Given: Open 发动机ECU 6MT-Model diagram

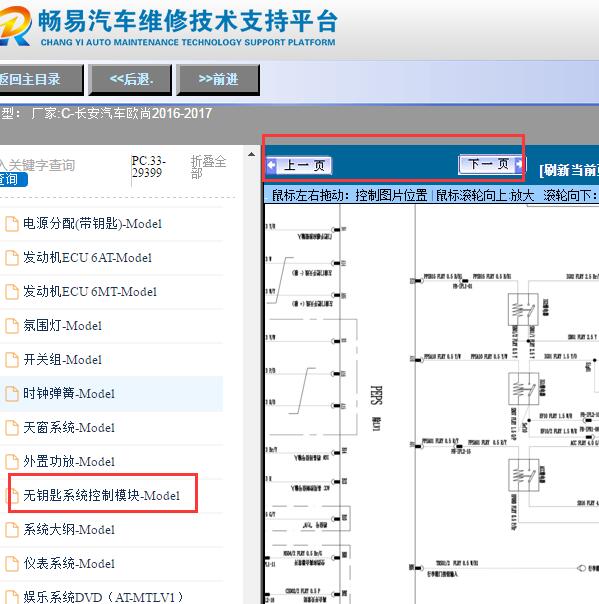Looking at the screenshot, I should (x=90, y=292).
